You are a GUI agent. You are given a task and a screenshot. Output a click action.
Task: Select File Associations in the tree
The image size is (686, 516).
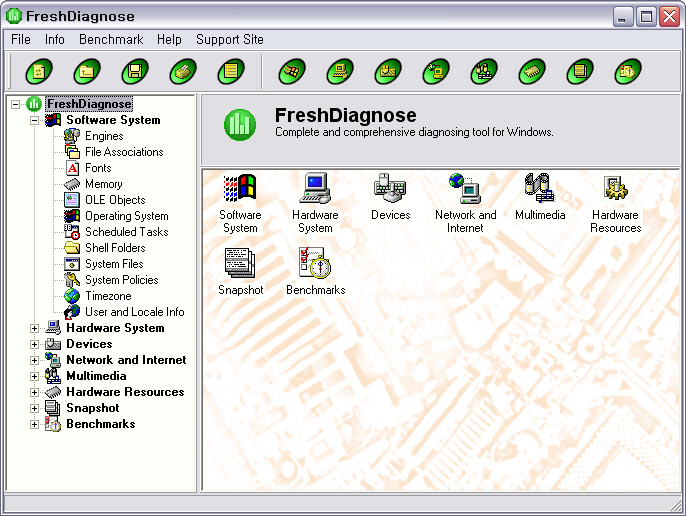coord(124,152)
